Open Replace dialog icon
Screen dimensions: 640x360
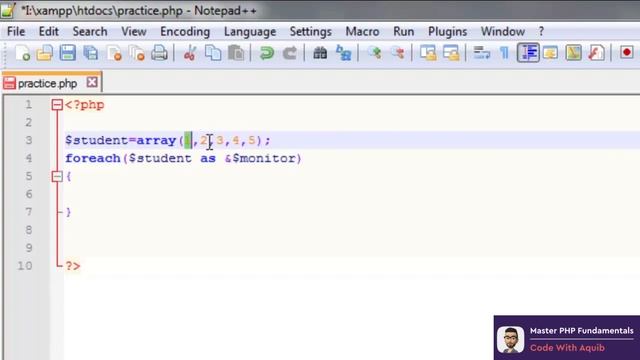point(343,53)
